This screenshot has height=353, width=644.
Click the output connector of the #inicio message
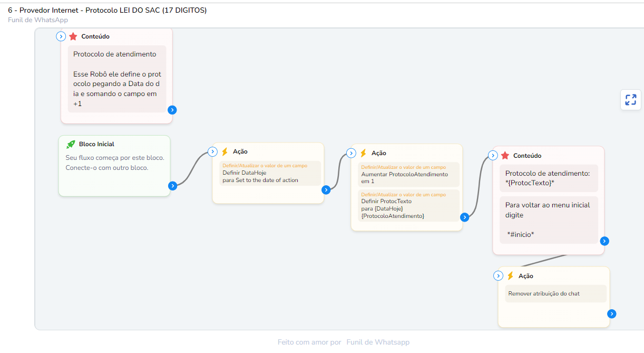tap(604, 241)
